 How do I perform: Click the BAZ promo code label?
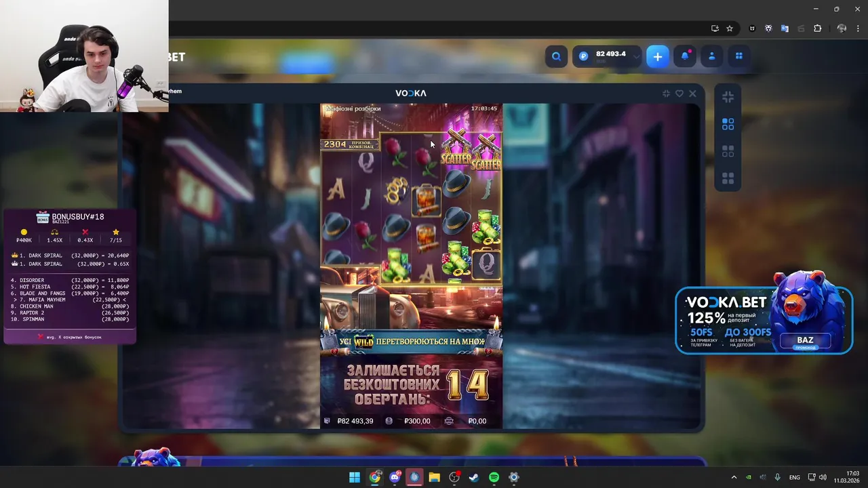pos(805,342)
